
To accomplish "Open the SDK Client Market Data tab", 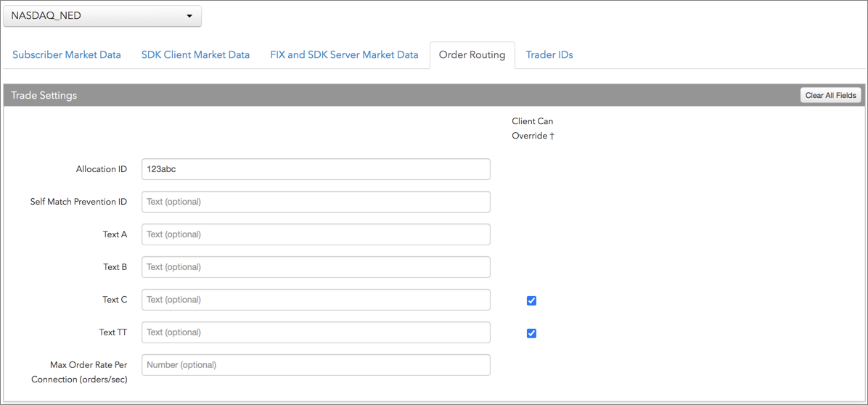I will point(195,55).
